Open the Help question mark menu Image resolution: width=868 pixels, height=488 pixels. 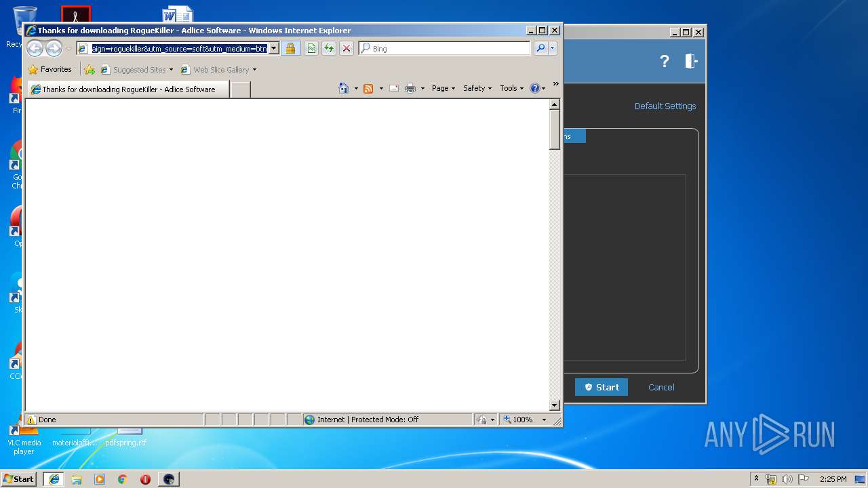(538, 88)
